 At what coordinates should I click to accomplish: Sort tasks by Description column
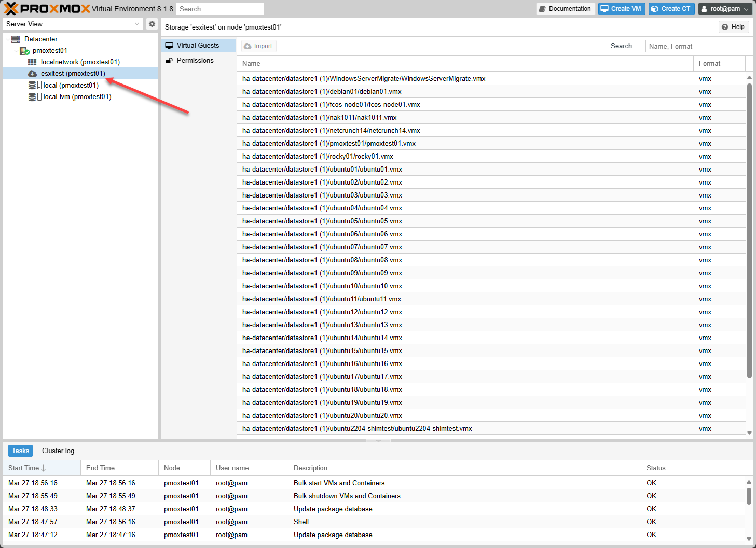pyautogui.click(x=464, y=468)
